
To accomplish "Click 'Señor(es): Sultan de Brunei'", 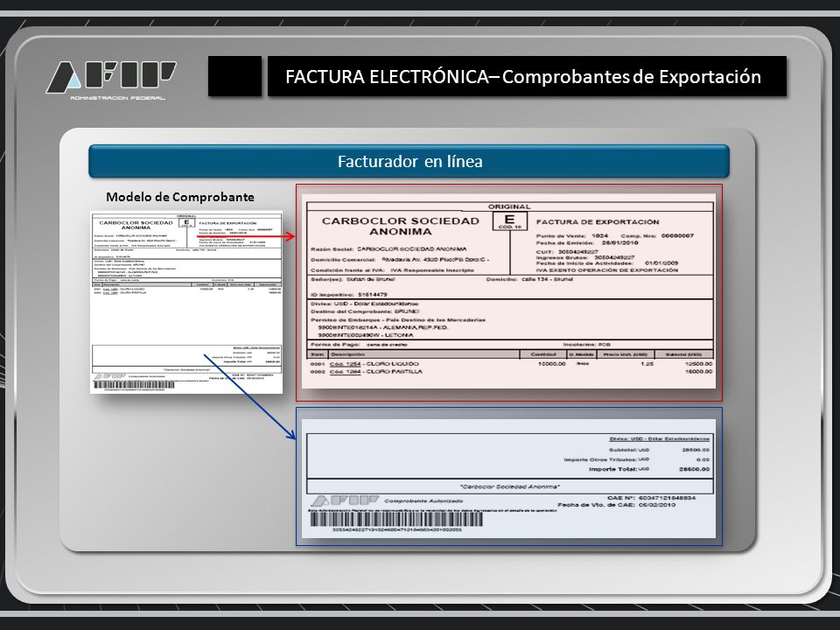I will (353, 280).
